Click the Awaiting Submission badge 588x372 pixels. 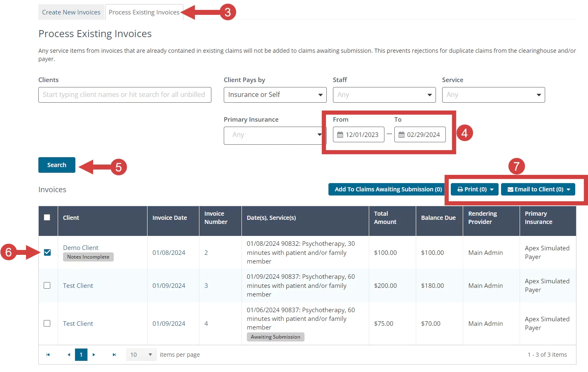276,337
